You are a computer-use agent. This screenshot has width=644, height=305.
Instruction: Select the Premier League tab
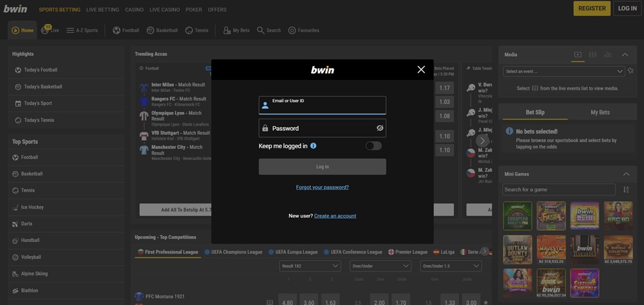408,252
